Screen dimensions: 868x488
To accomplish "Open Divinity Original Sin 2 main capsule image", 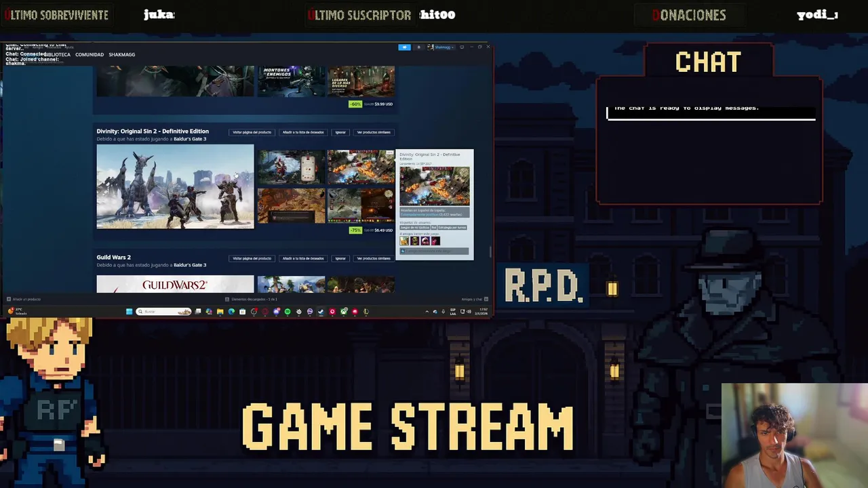I will (175, 186).
